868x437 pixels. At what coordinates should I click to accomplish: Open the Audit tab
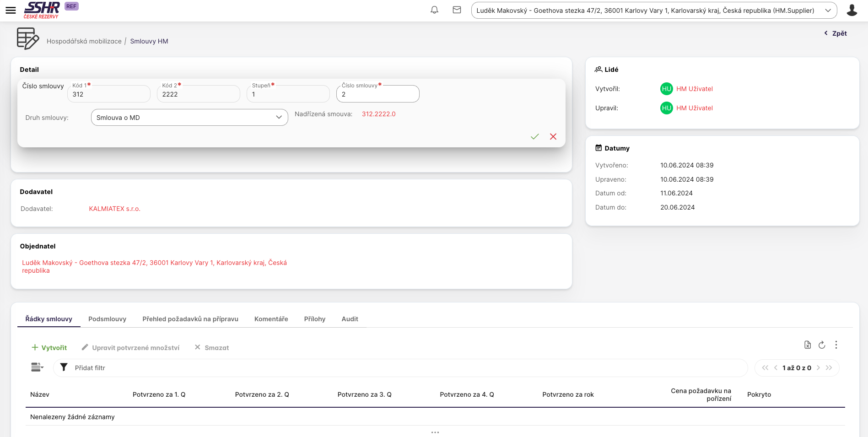350,319
